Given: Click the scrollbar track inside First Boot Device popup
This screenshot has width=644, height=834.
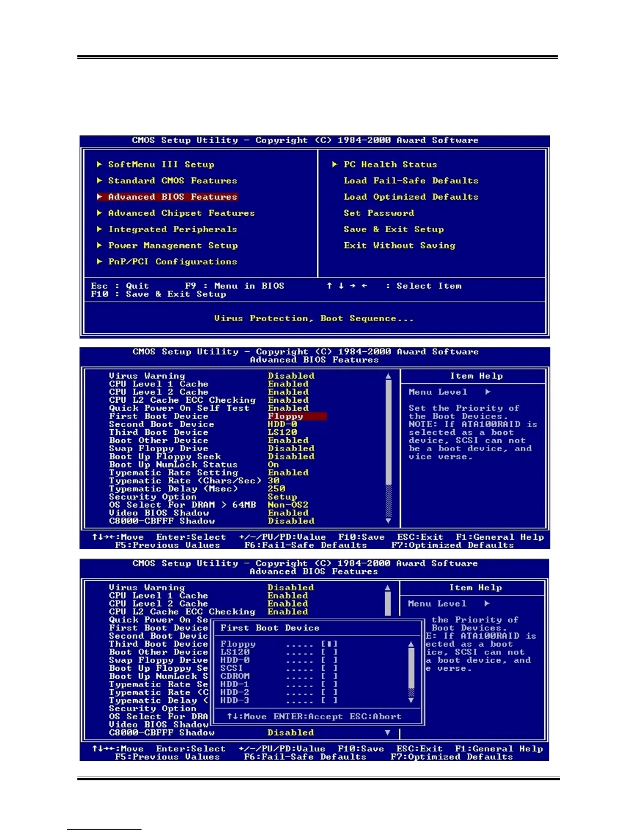Looking at the screenshot, I should pyautogui.click(x=411, y=672).
